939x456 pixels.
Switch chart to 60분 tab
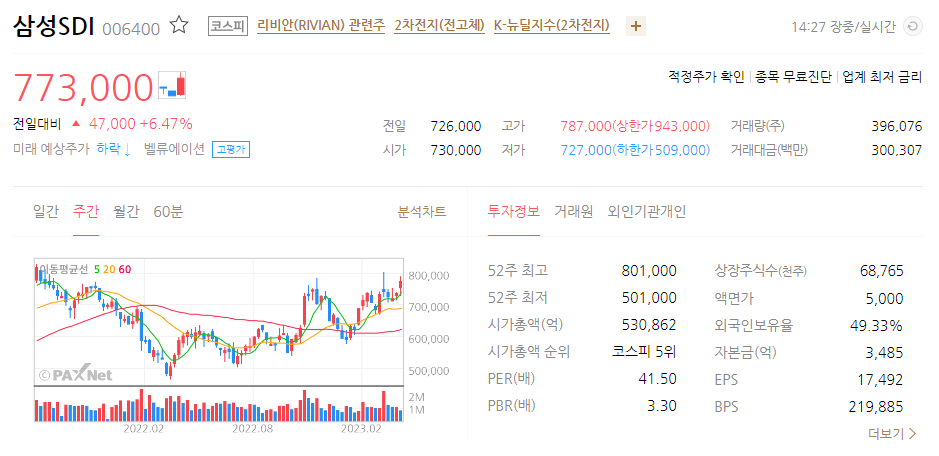(x=168, y=212)
